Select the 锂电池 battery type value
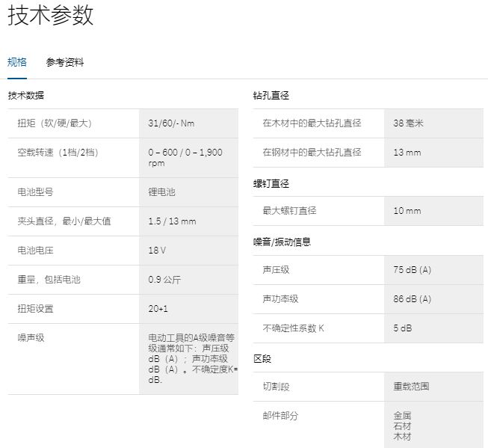 [x=161, y=191]
